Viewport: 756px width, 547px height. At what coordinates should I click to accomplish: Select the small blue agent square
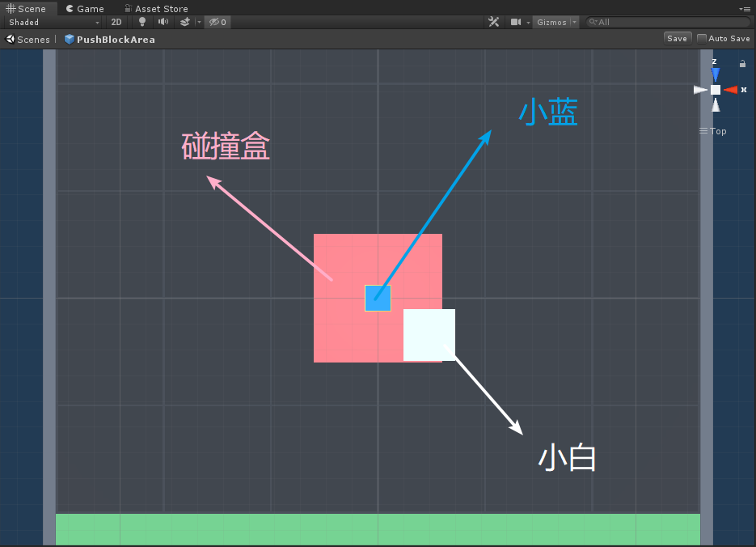pos(378,298)
